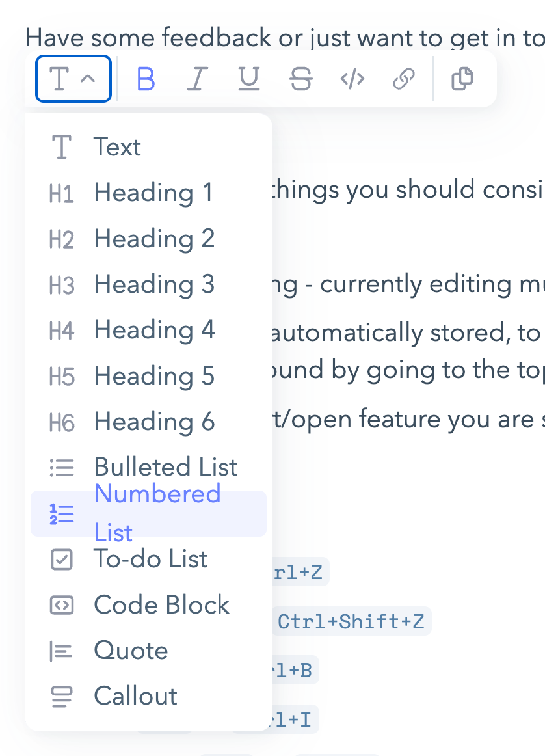Switch the block to a Code Block
Image resolution: width=545 pixels, height=756 pixels.
[161, 605]
